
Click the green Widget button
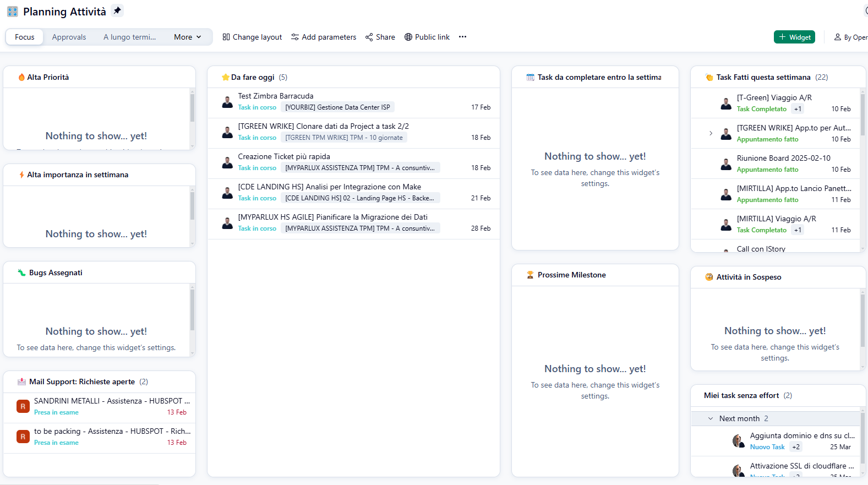pyautogui.click(x=794, y=37)
